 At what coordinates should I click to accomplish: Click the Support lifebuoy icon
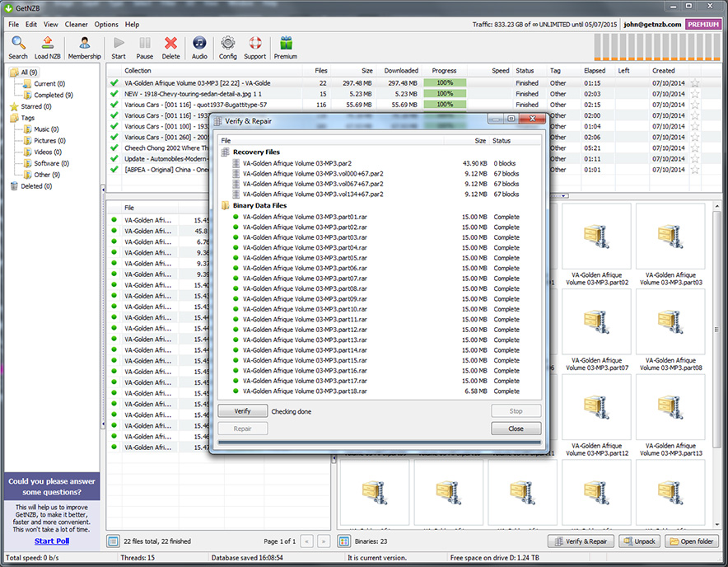[255, 48]
